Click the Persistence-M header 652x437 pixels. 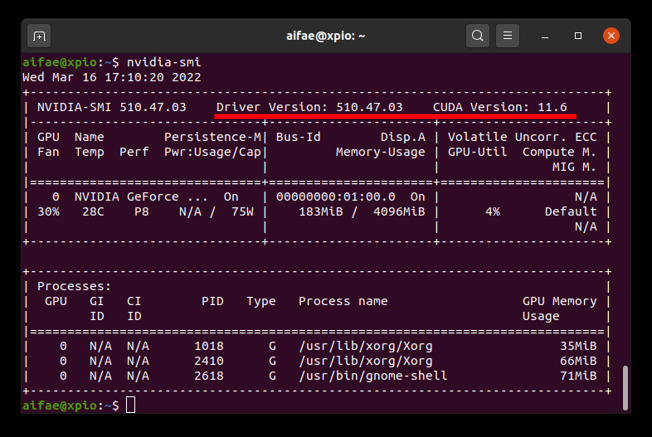[212, 137]
